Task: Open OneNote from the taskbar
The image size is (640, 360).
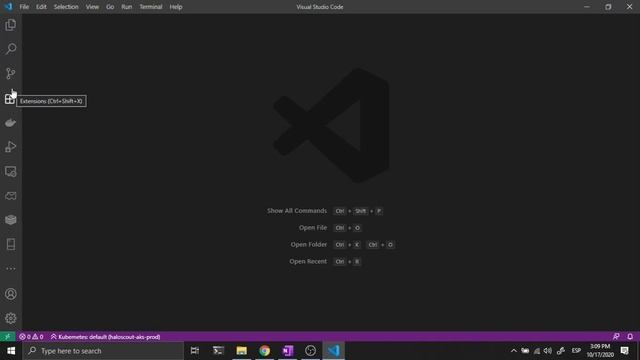Action: (x=288, y=351)
